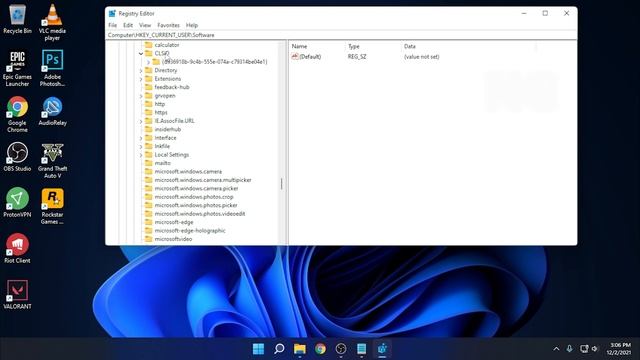Select the https key
This screenshot has width=640, height=360.
[x=161, y=113]
